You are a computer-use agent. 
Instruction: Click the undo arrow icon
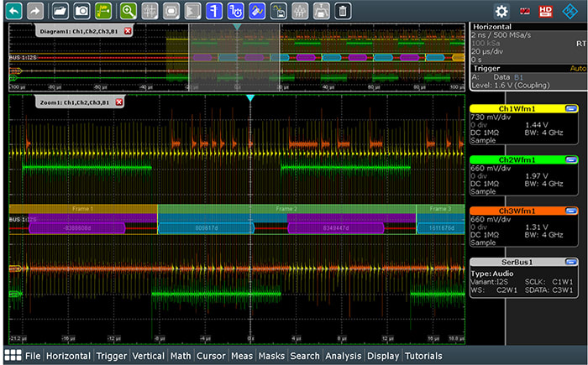pos(13,11)
